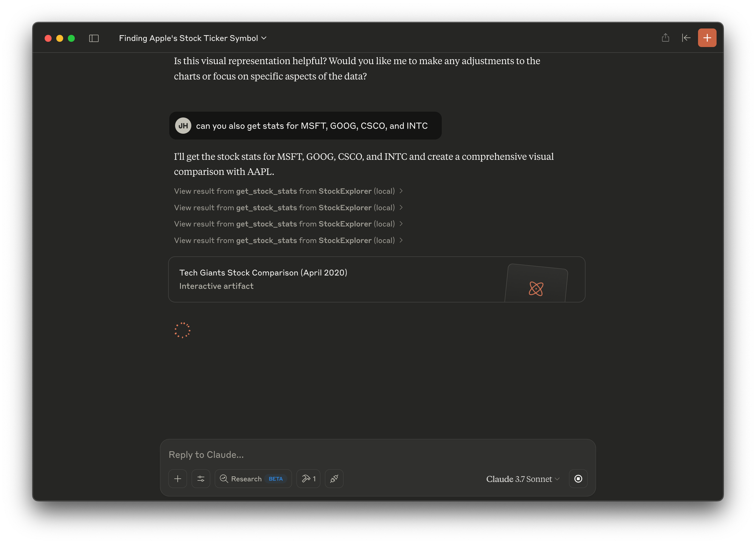This screenshot has height=544, width=756.
Task: Open the conversation title dropdown menu
Action: tap(193, 38)
